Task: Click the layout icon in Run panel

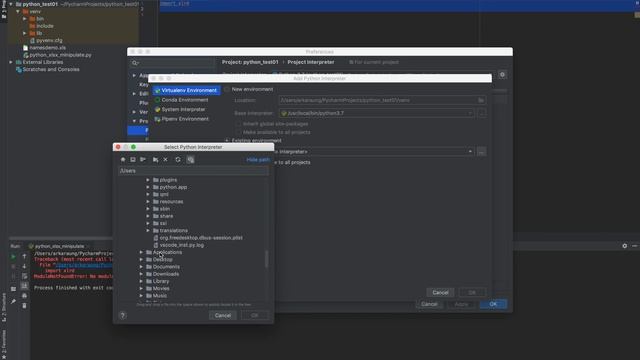Action: pos(13,289)
